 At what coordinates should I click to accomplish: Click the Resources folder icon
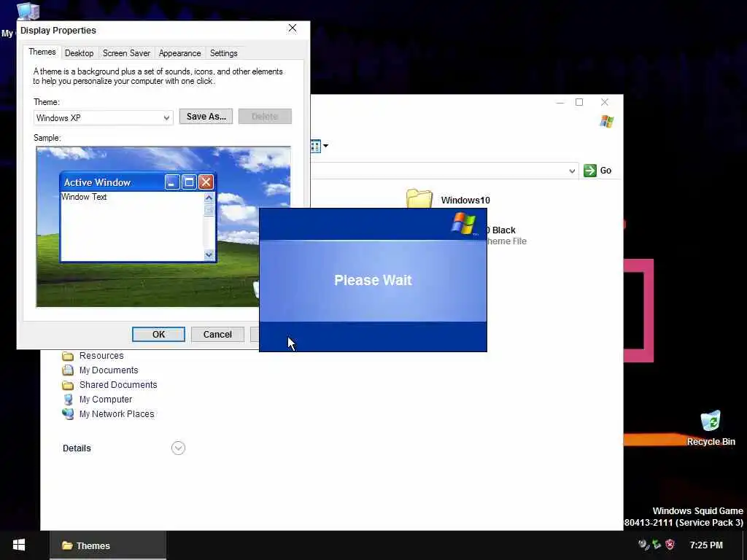(x=68, y=356)
